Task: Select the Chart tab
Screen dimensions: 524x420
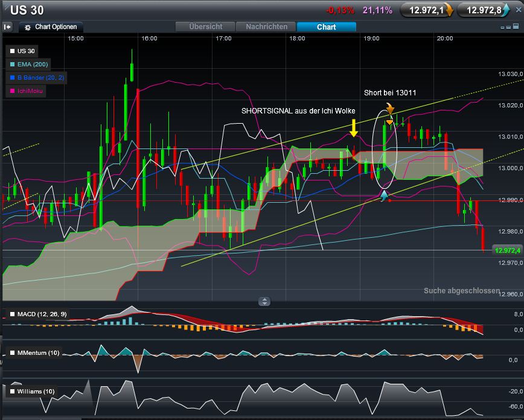Action: (x=326, y=27)
